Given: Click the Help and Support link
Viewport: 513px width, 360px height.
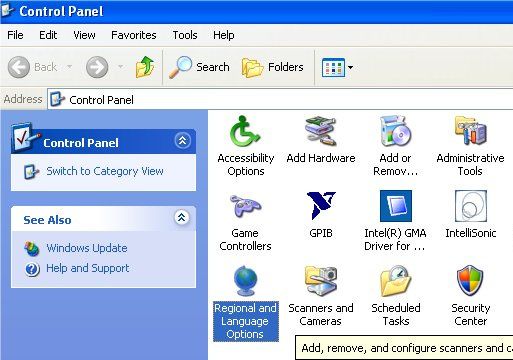Looking at the screenshot, I should (87, 268).
